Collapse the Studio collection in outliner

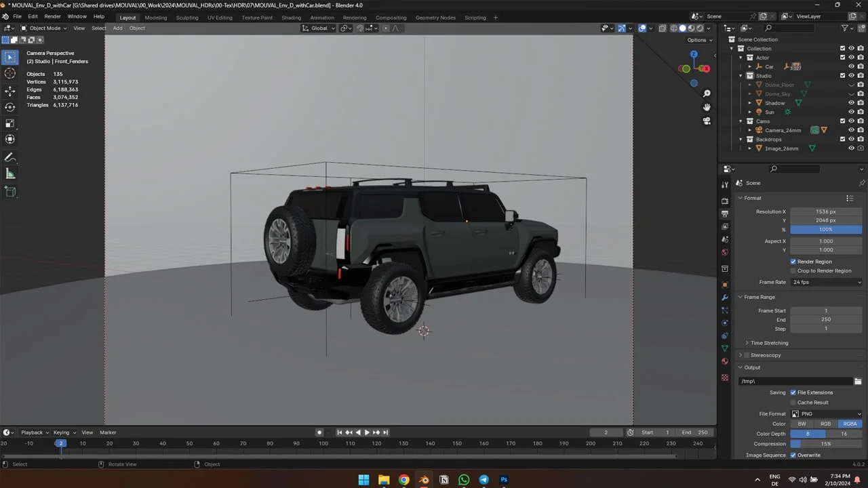[741, 75]
